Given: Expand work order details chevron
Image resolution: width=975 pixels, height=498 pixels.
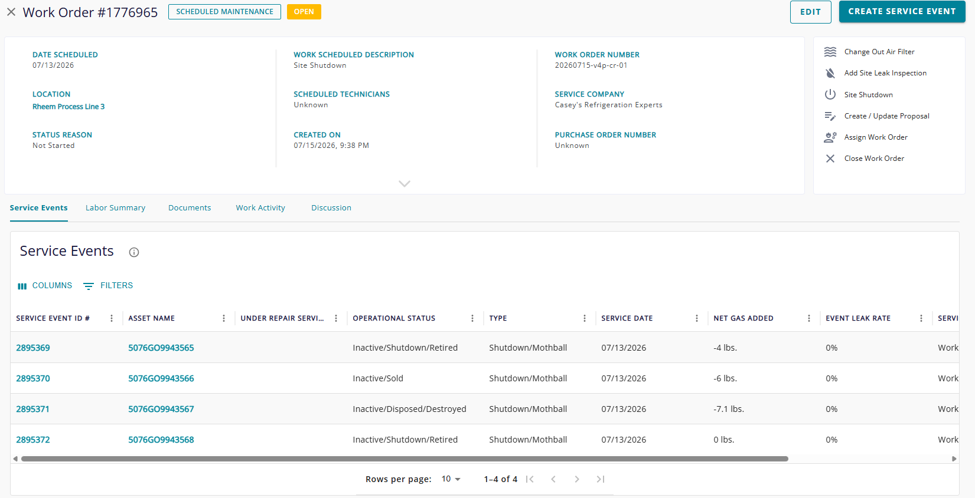Looking at the screenshot, I should point(405,184).
